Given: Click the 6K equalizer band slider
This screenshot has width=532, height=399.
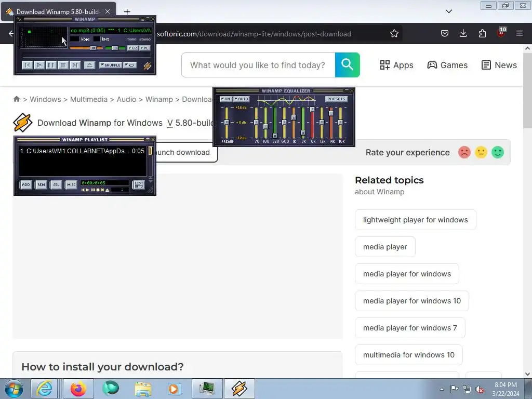Looking at the screenshot, I should [312, 122].
